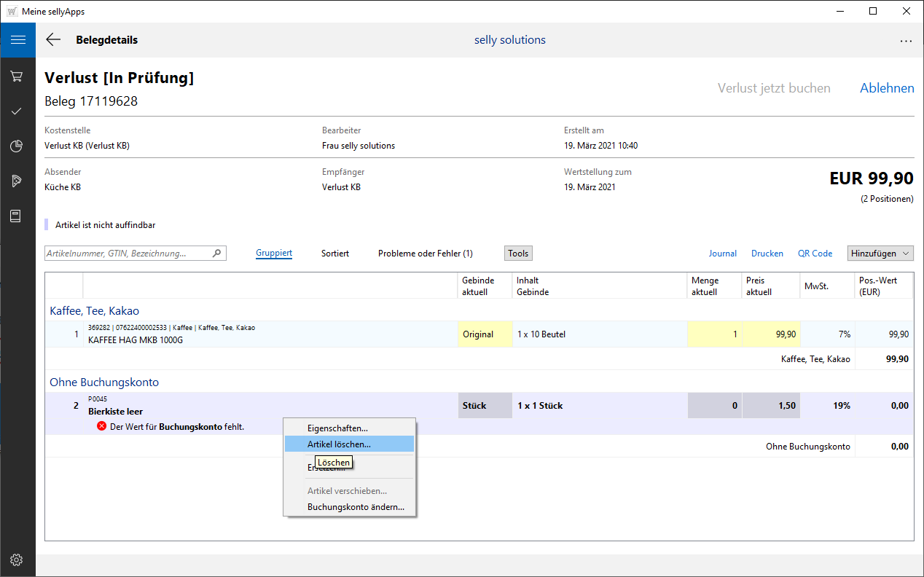The image size is (924, 577).
Task: Choose Buchungskonto ändern from context menu
Action: [356, 507]
